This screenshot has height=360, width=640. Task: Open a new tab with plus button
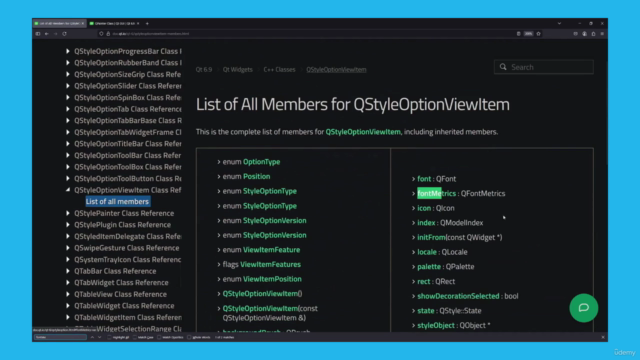pyautogui.click(x=147, y=24)
